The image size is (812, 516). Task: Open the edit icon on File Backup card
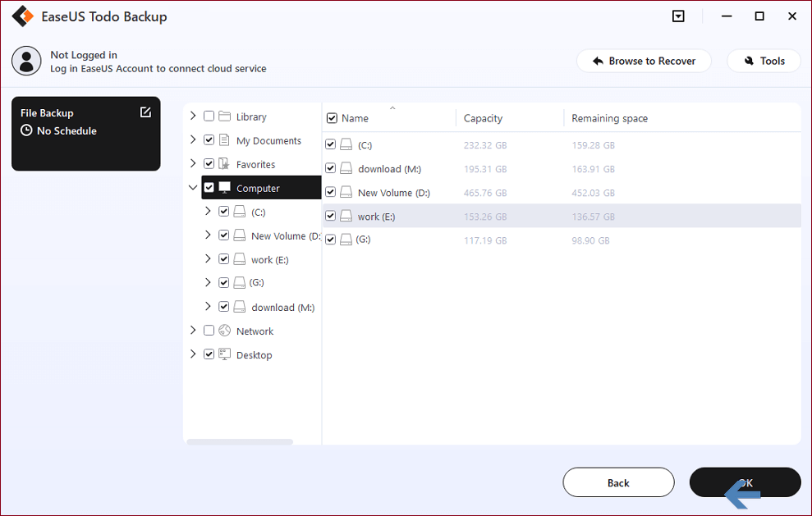tap(145, 112)
